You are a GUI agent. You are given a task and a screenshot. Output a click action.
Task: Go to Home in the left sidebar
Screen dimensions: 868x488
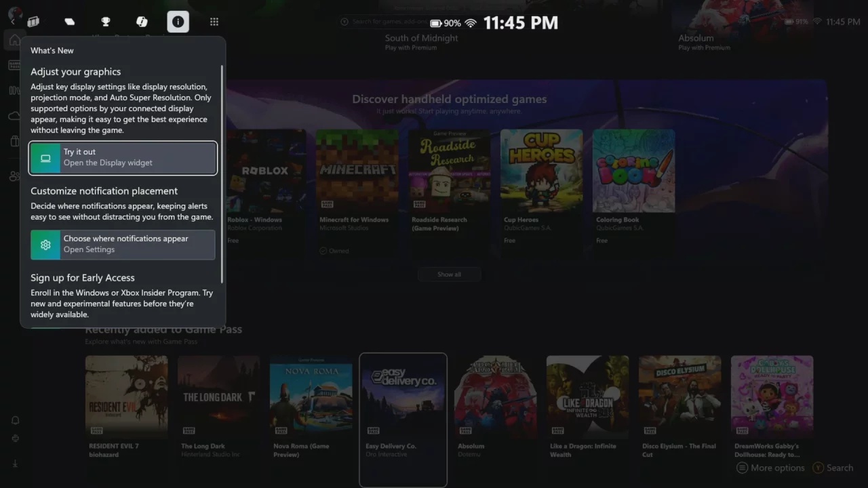(14, 40)
